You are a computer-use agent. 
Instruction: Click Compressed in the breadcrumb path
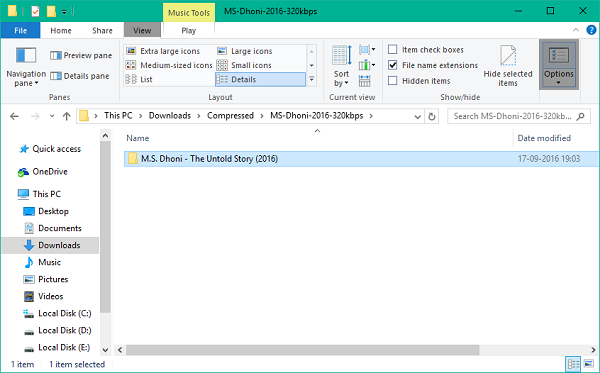[230, 116]
